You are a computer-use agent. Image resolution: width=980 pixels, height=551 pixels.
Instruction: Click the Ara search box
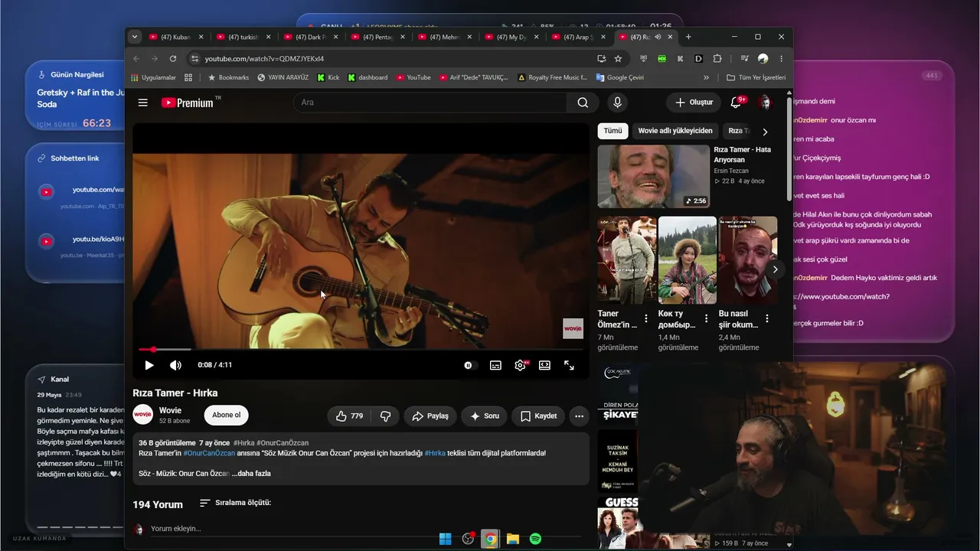click(x=430, y=103)
